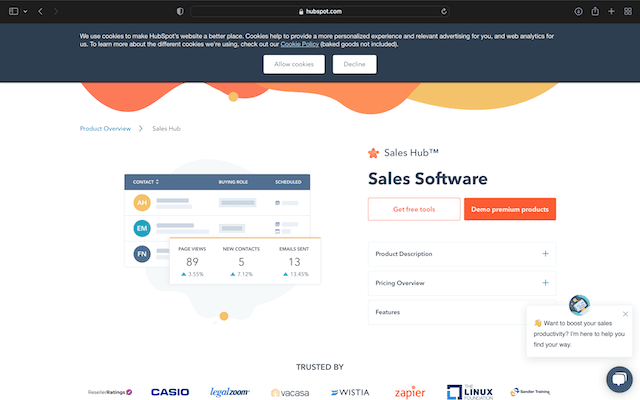Viewport: 640px width, 400px height.
Task: Click the ResellerRatings logo
Action: 110,392
